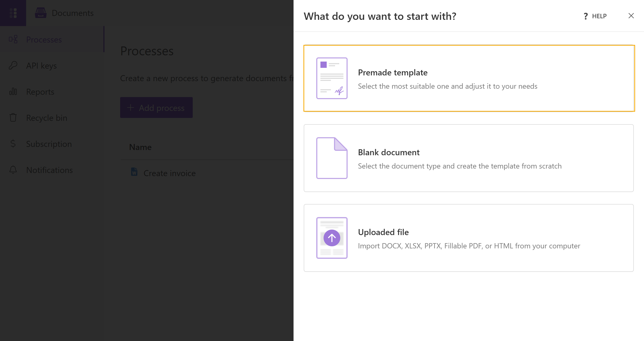
Task: Open the Reports sidebar section
Action: (x=40, y=92)
